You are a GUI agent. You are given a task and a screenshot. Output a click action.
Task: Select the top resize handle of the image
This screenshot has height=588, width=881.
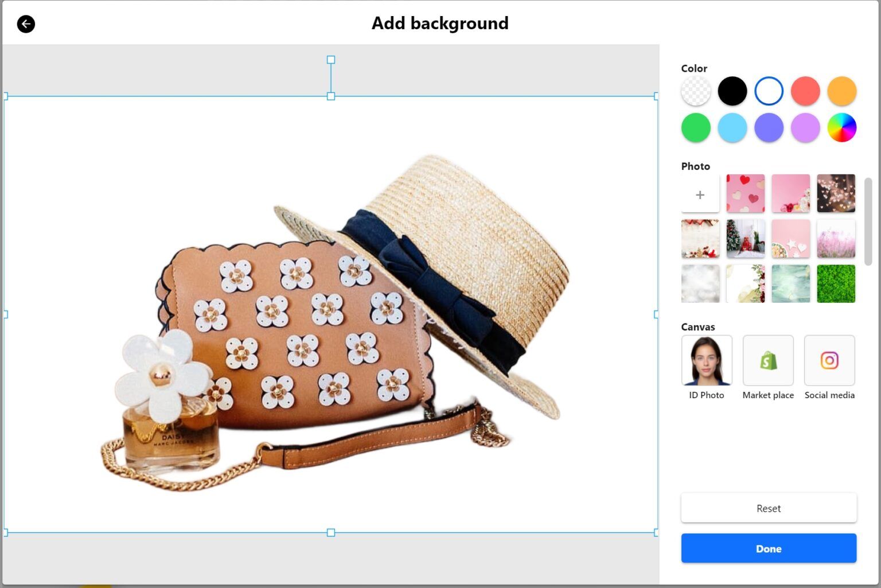(x=331, y=96)
